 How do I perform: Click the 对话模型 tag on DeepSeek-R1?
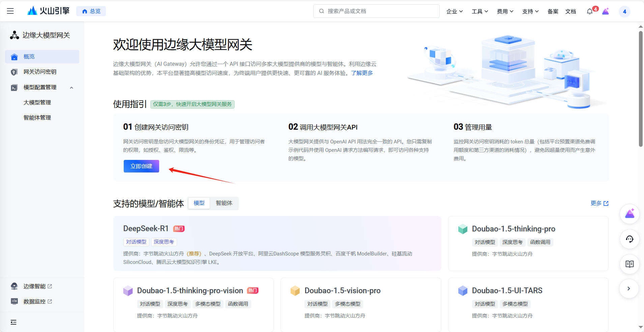(136, 242)
